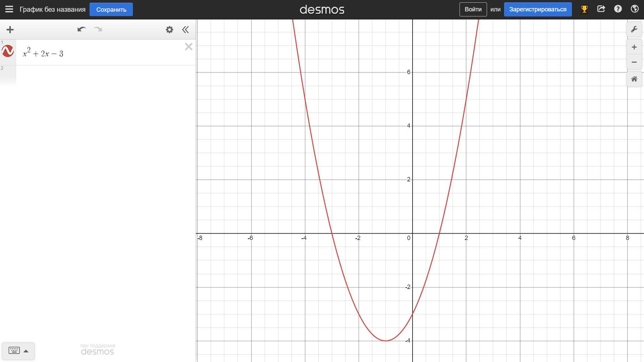644x362 pixels.
Task: Undo the last action
Action: 82,29
